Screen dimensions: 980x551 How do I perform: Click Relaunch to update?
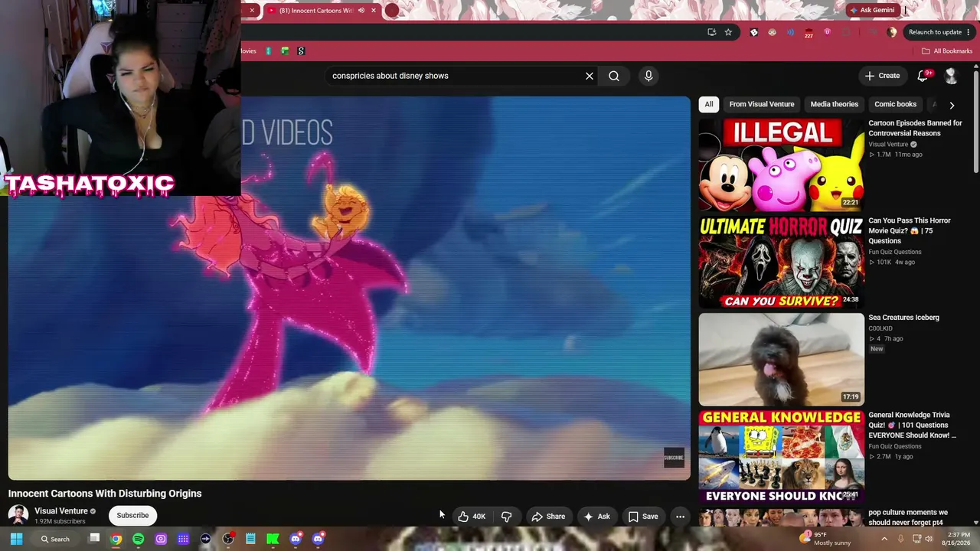[x=935, y=32]
